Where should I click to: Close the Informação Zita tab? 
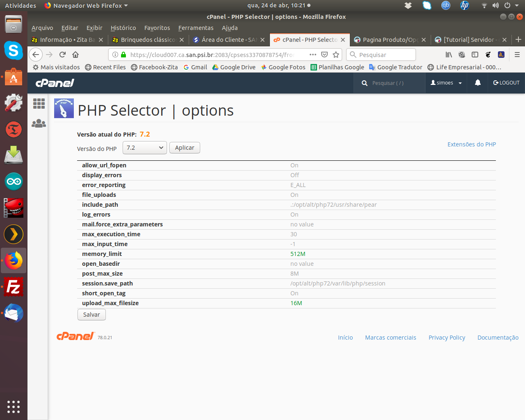tap(101, 40)
